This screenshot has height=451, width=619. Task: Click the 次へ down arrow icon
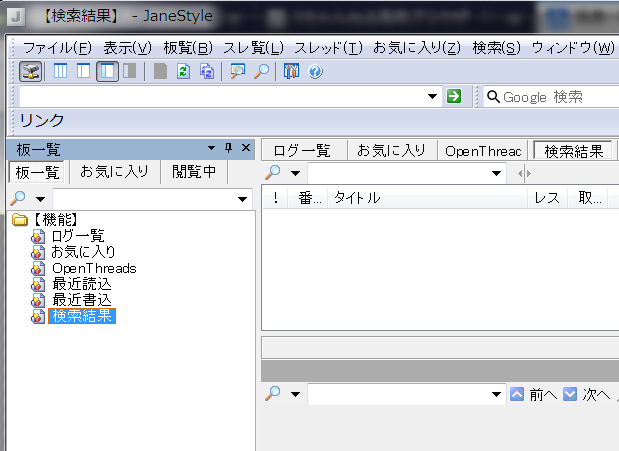pyautogui.click(x=569, y=394)
